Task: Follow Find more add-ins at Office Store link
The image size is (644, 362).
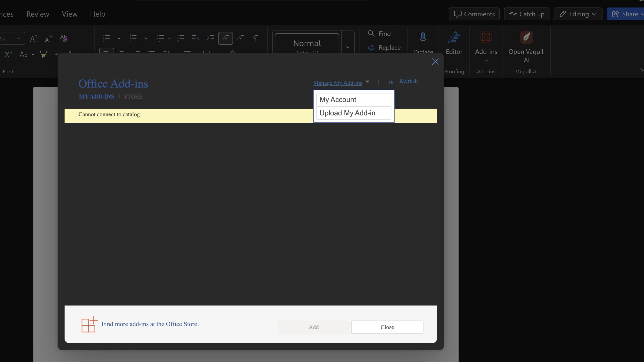Action: 150,324
